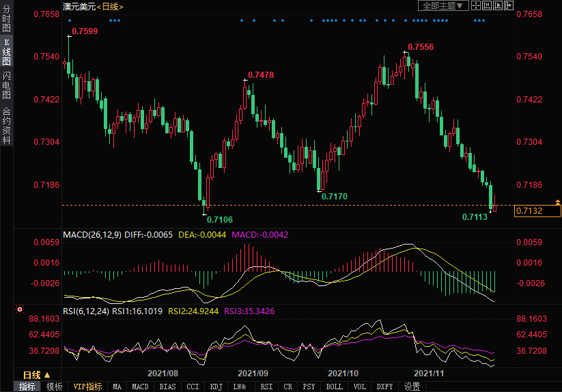Click the gear icon beside the 0.7132 price
Viewport: 562px width, 392px height.
tap(558, 201)
